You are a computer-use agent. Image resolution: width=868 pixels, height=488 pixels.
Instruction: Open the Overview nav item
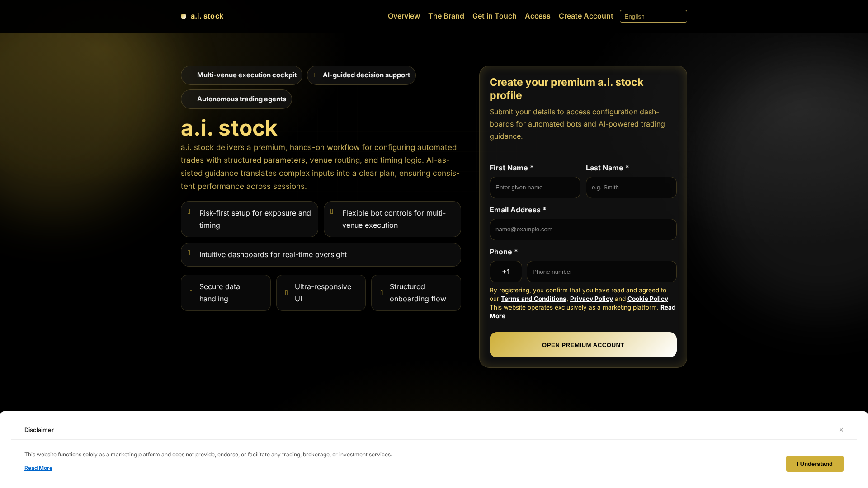pyautogui.click(x=404, y=16)
